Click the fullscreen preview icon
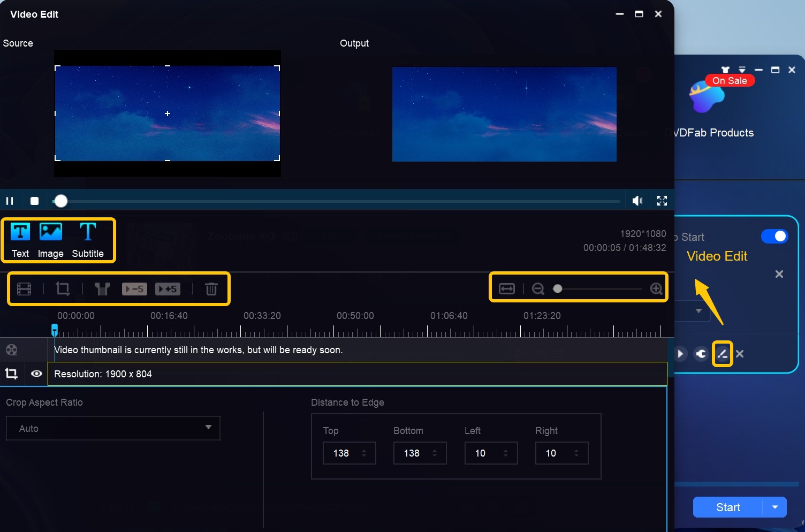This screenshot has height=532, width=805. coord(662,200)
